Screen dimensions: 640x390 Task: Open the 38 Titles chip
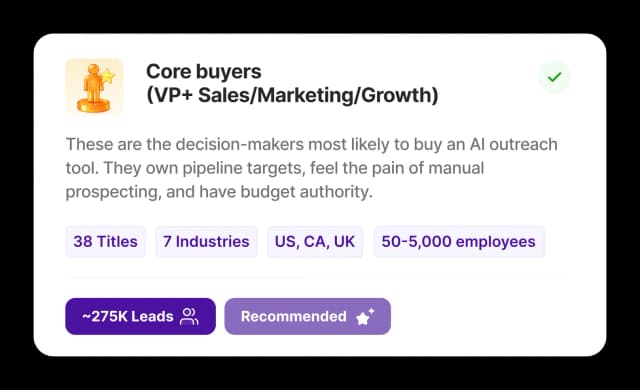tap(105, 242)
